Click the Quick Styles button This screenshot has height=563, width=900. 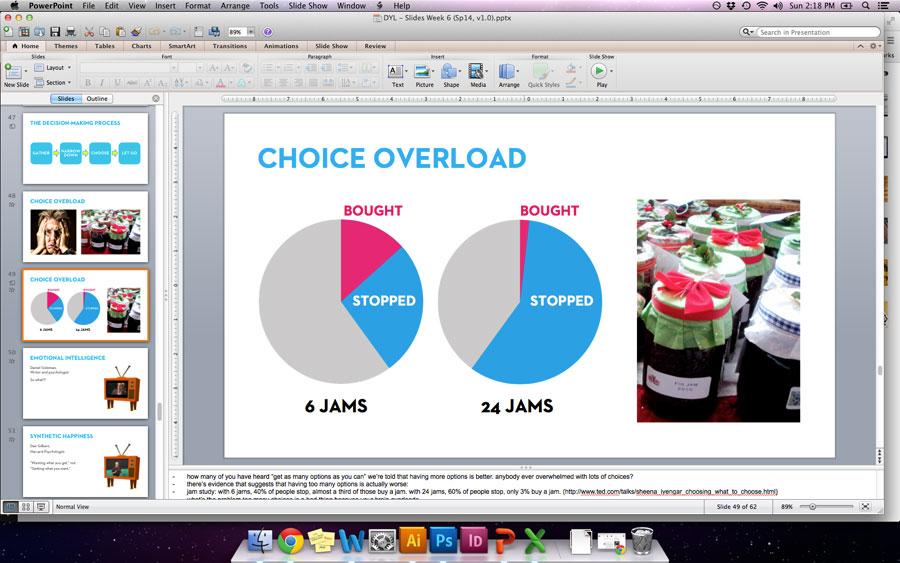click(x=543, y=75)
